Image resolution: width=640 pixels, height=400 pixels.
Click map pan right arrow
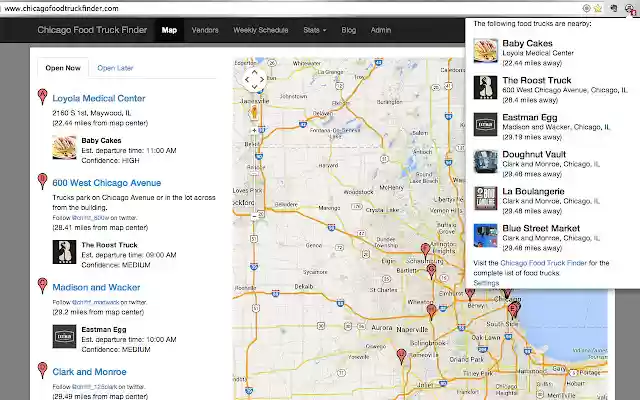pyautogui.click(x=262, y=79)
